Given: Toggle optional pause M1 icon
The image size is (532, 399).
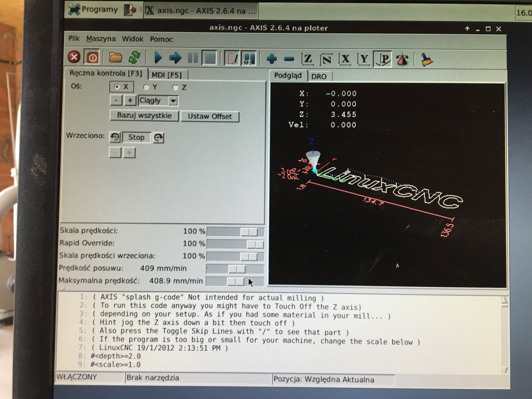Looking at the screenshot, I should (249, 59).
